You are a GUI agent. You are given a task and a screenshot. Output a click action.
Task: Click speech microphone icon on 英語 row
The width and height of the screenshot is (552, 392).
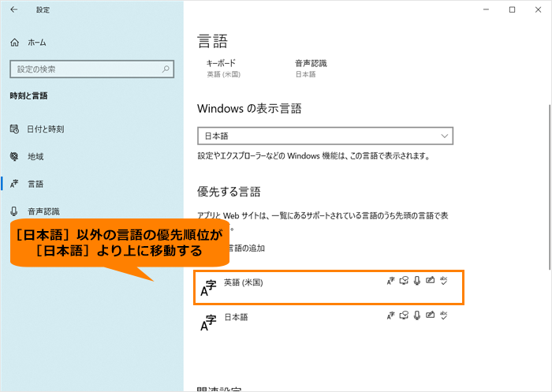[417, 281]
